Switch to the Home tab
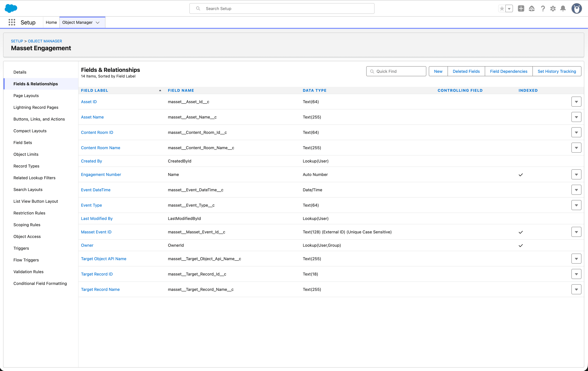This screenshot has height=371, width=588. pos(51,23)
